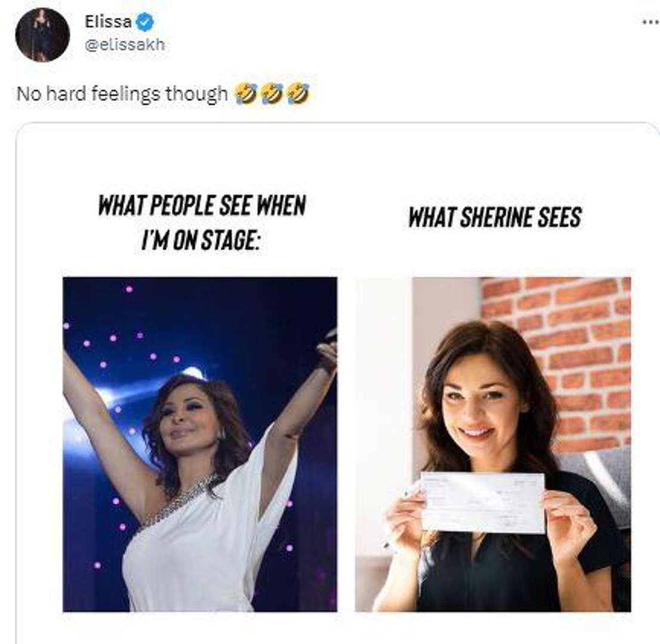Click the blue verified badge
660x644 pixels.
click(x=144, y=23)
